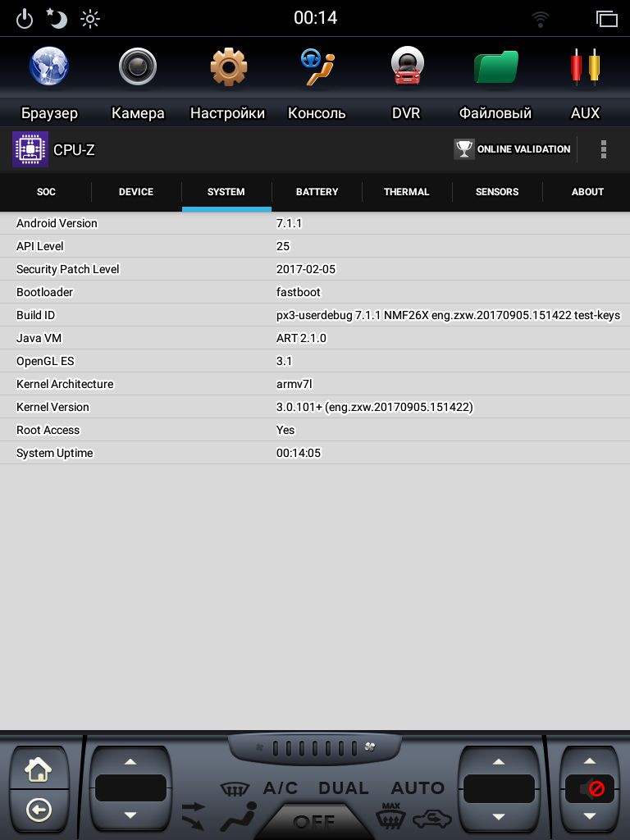Toggle air recirculation car icon
630x840 pixels.
432,818
